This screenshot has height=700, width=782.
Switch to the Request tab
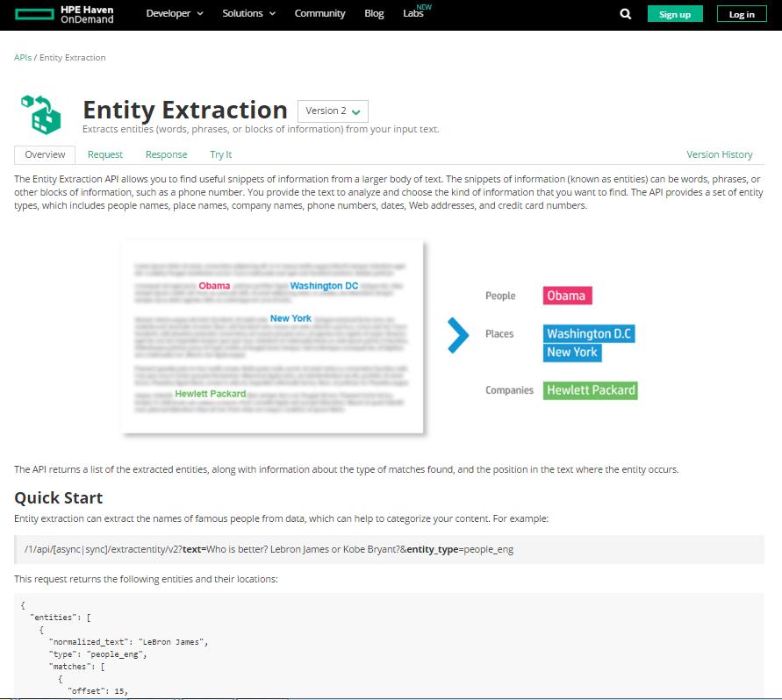tap(104, 154)
